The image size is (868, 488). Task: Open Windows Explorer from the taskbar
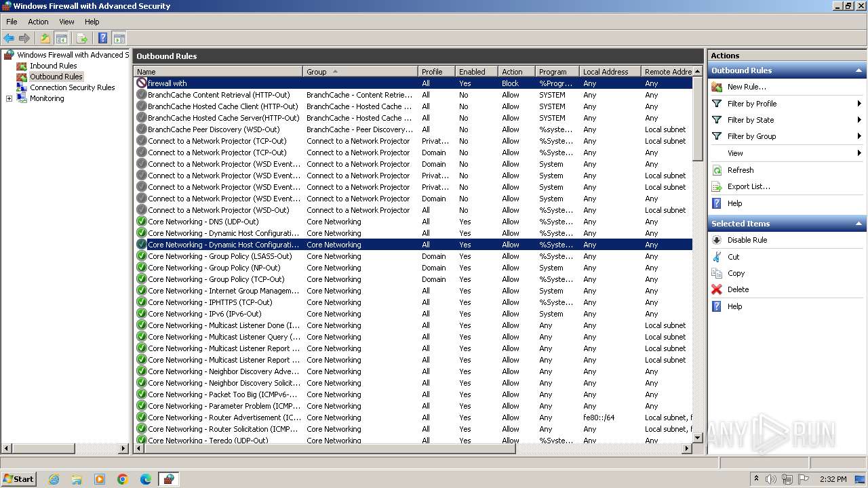[x=77, y=479]
